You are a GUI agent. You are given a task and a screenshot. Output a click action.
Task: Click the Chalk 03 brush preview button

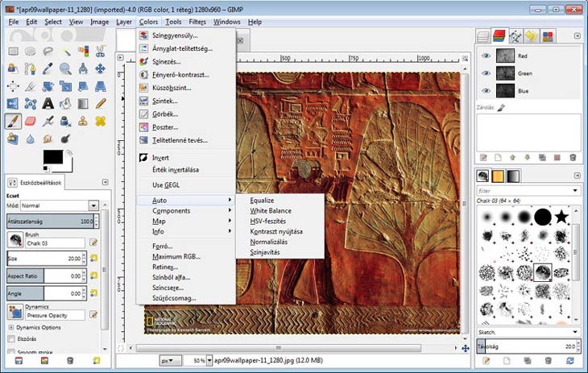[14, 239]
